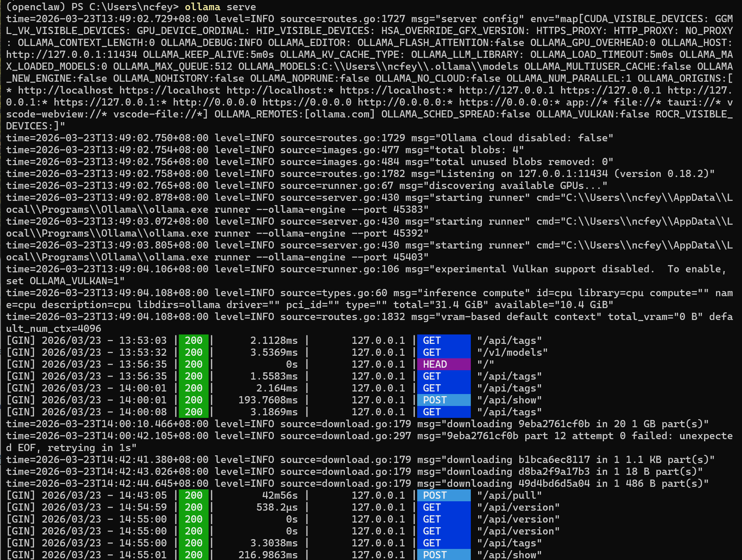Click the blob hash 49d4bd6d5a04
The height and width of the screenshot is (560, 742).
click(x=554, y=483)
